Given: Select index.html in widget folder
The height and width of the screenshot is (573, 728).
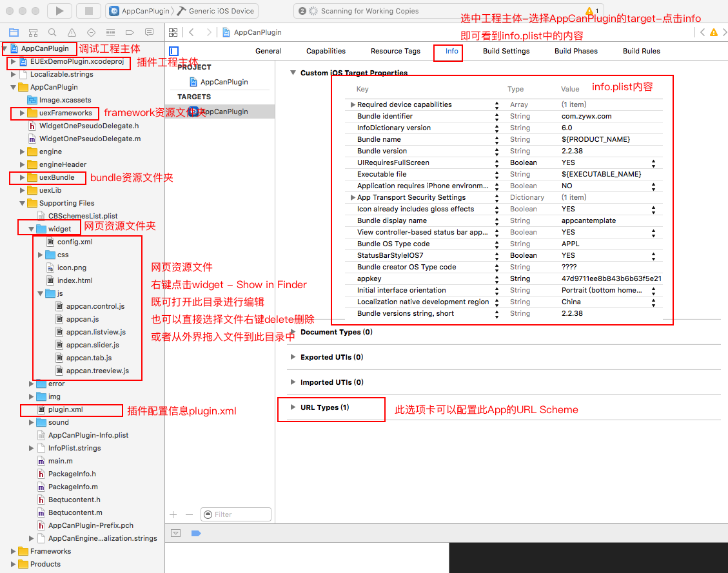Looking at the screenshot, I should click(x=75, y=280).
